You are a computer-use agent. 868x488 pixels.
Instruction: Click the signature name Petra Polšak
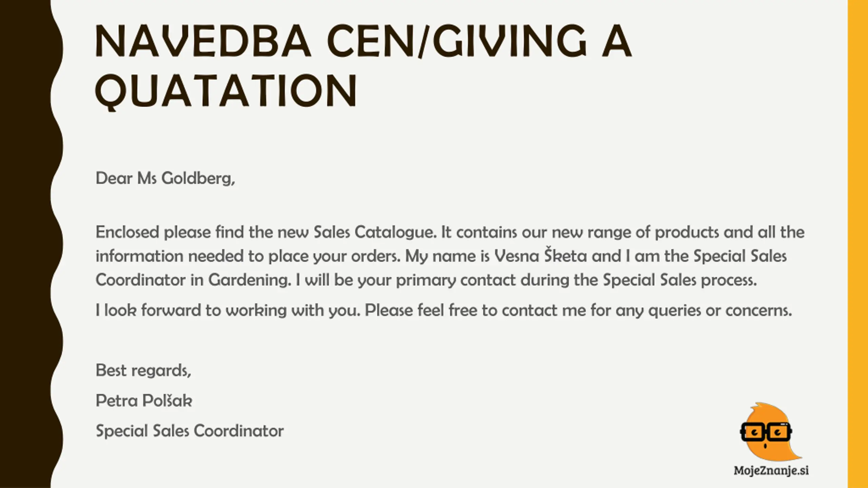point(144,401)
